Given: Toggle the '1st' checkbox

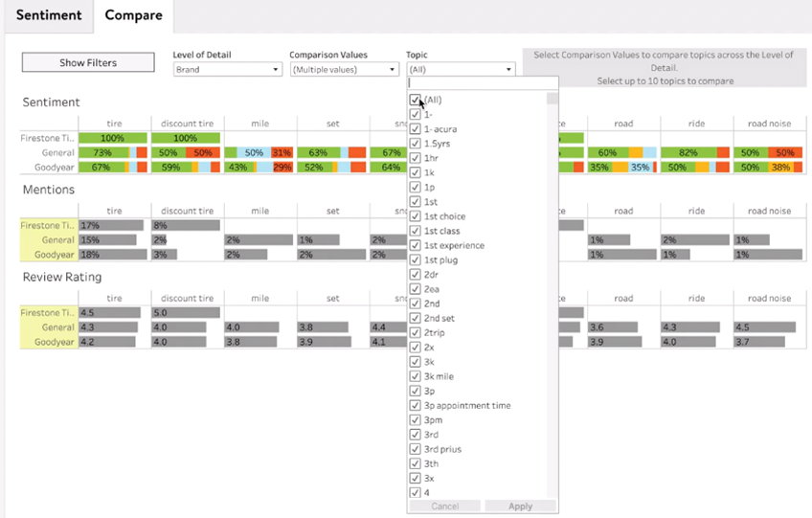Looking at the screenshot, I should (x=415, y=201).
